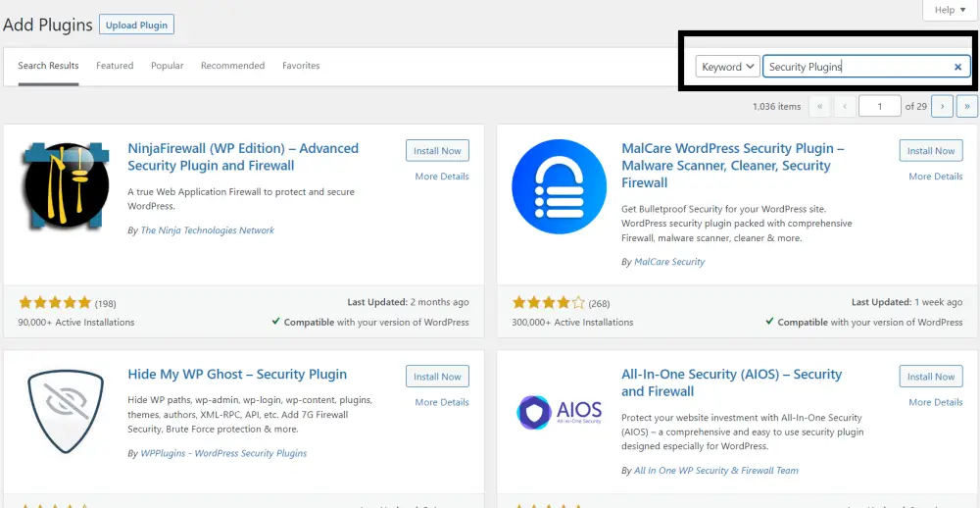Image resolution: width=980 pixels, height=508 pixels.
Task: Click the Hide My WP Ghost shield icon
Action: [65, 412]
